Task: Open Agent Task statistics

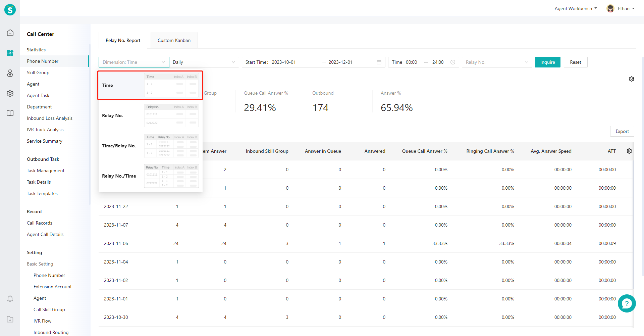Action: [38, 95]
